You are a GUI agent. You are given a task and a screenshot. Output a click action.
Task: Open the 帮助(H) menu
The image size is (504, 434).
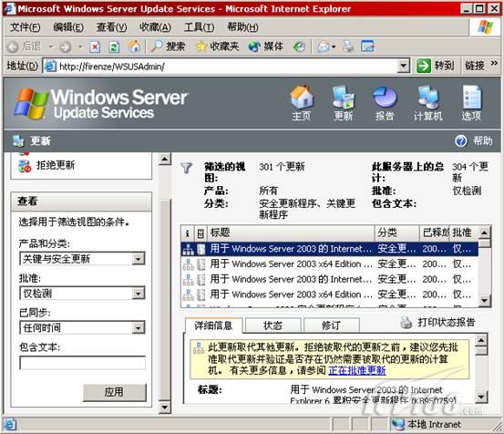point(242,27)
